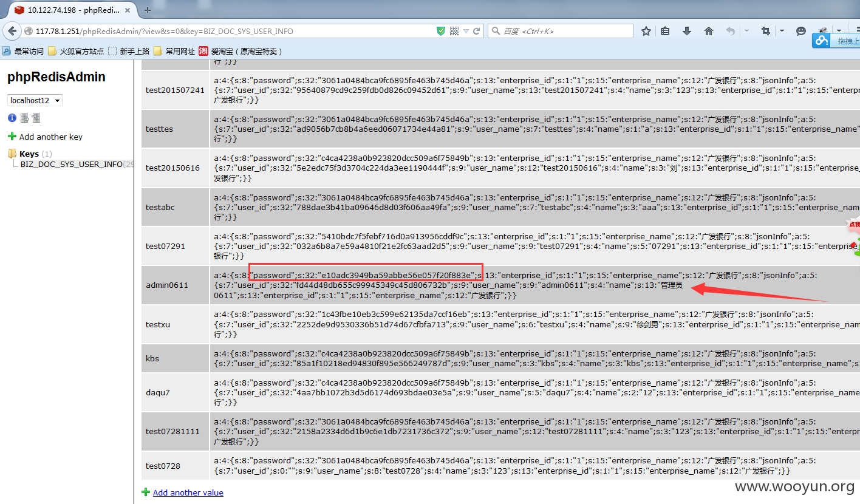Click the globe site identity icon
This screenshot has height=504, width=860.
click(28, 31)
